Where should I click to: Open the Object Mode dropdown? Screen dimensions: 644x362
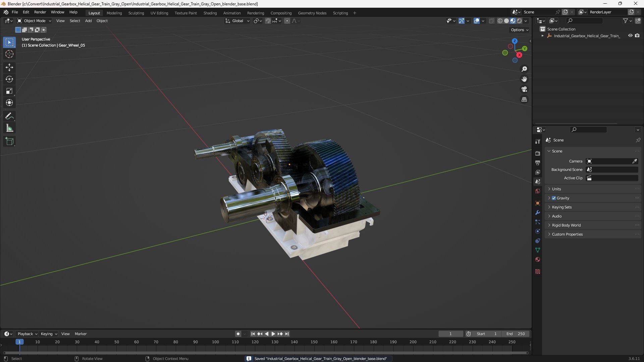pos(34,21)
